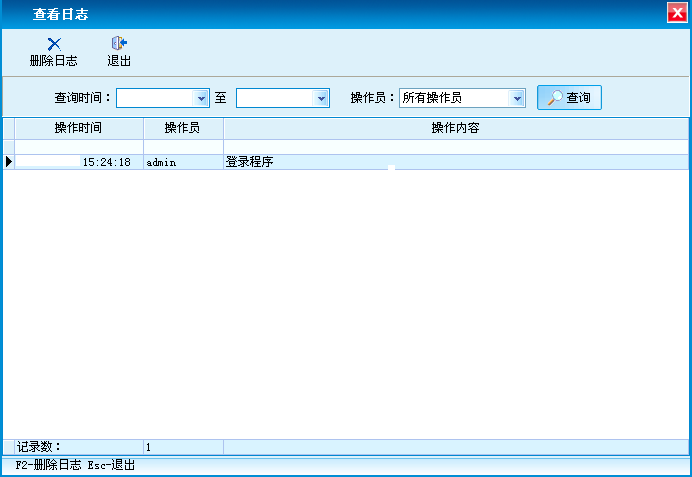Image resolution: width=692 pixels, height=477 pixels.
Task: Click the black row indicator arrow
Action: [x=9, y=162]
